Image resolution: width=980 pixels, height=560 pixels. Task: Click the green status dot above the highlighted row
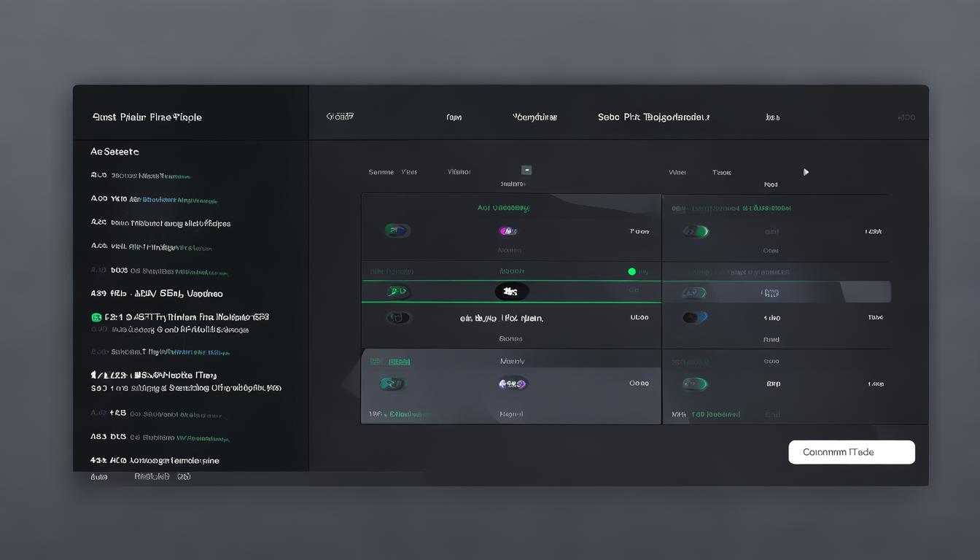tap(631, 271)
